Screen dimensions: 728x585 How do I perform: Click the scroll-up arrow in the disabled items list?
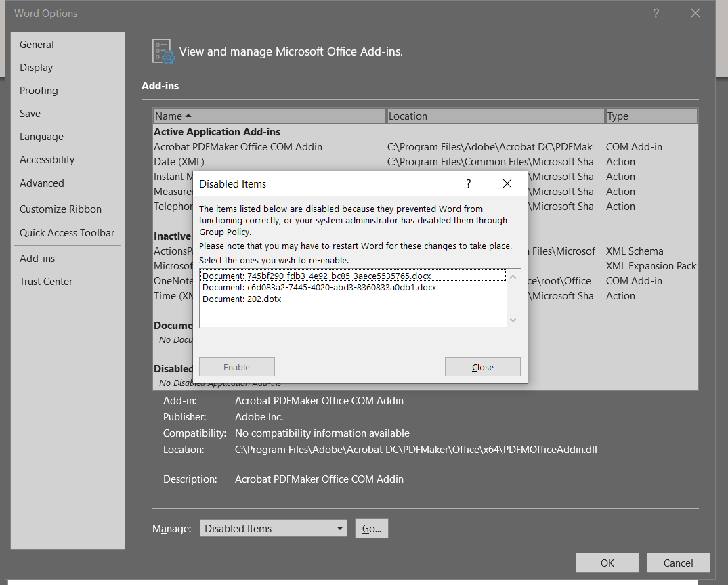pyautogui.click(x=513, y=276)
